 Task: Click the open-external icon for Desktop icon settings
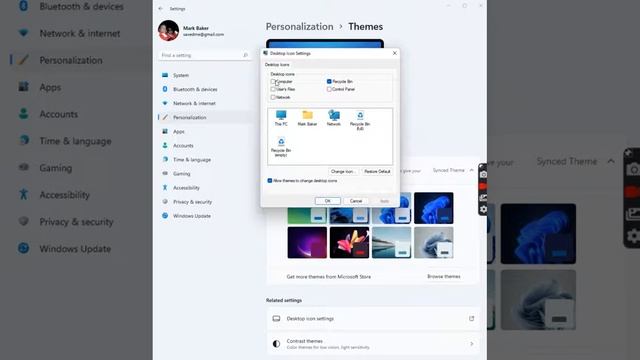point(471,318)
